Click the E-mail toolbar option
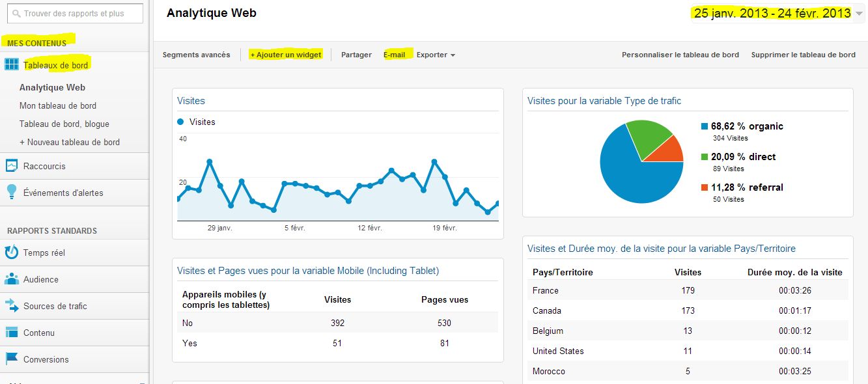 (395, 55)
